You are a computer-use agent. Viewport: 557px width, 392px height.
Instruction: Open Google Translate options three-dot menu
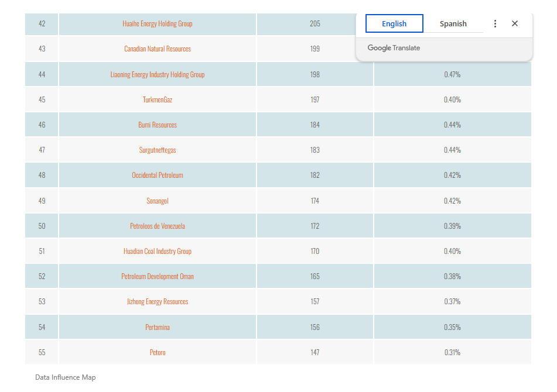coord(495,24)
